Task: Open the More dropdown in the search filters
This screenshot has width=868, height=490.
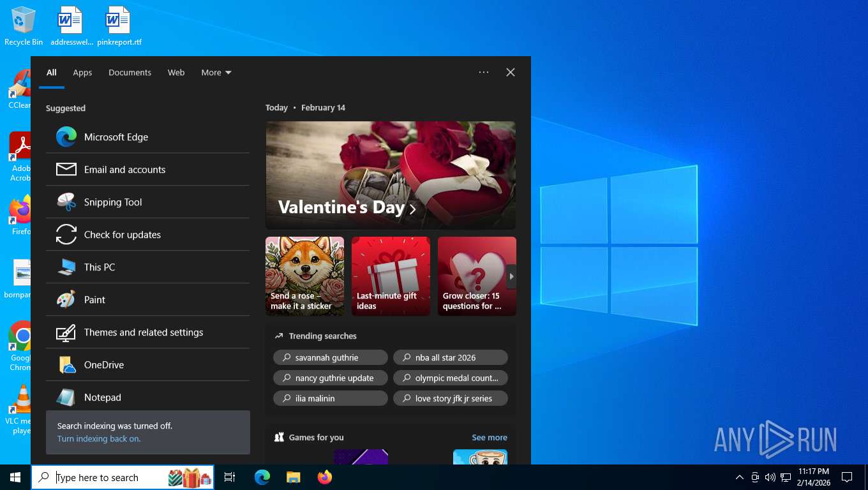Action: 216,73
